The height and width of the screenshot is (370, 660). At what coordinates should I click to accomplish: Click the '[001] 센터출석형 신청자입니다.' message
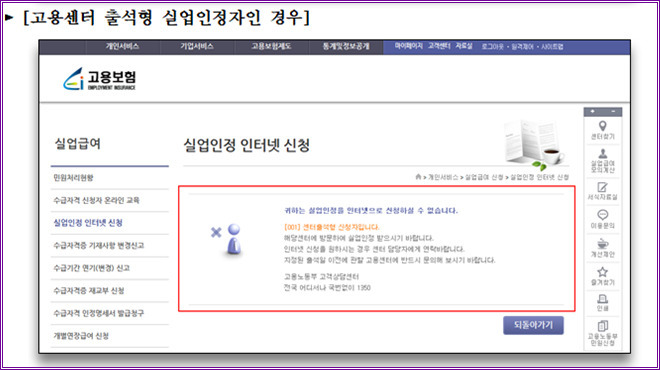(x=332, y=227)
